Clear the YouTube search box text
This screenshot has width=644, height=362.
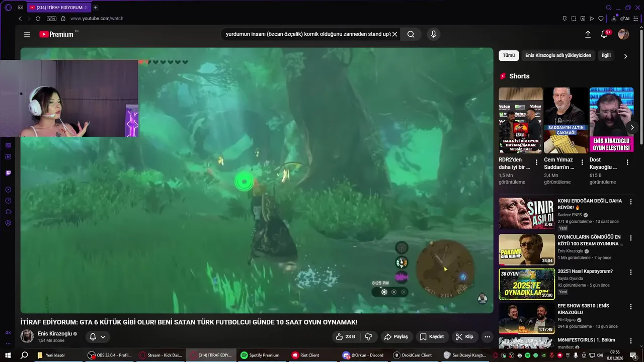tap(395, 34)
